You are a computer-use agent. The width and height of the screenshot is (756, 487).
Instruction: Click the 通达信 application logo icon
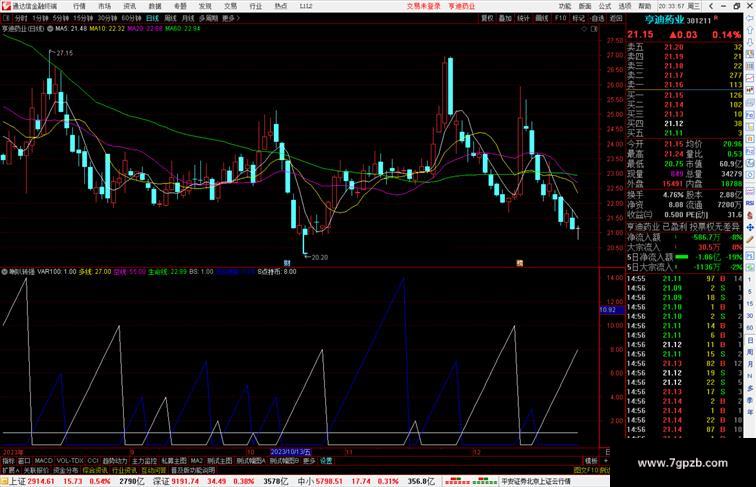[x=6, y=6]
